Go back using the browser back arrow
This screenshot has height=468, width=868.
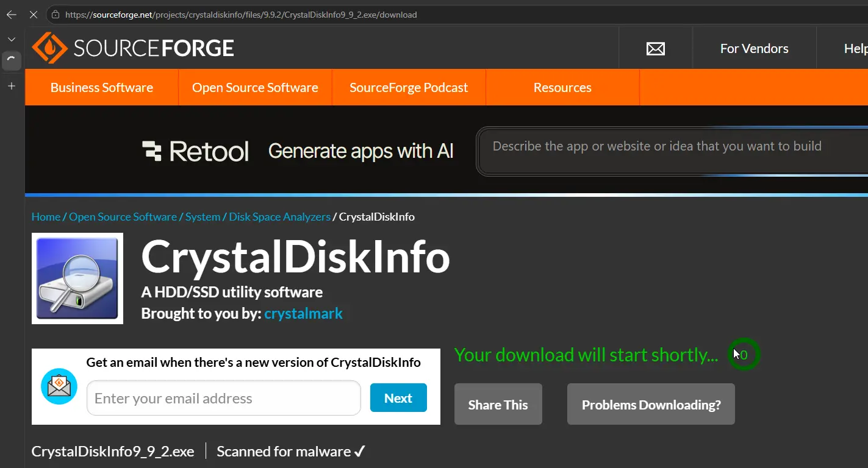pyautogui.click(x=11, y=15)
